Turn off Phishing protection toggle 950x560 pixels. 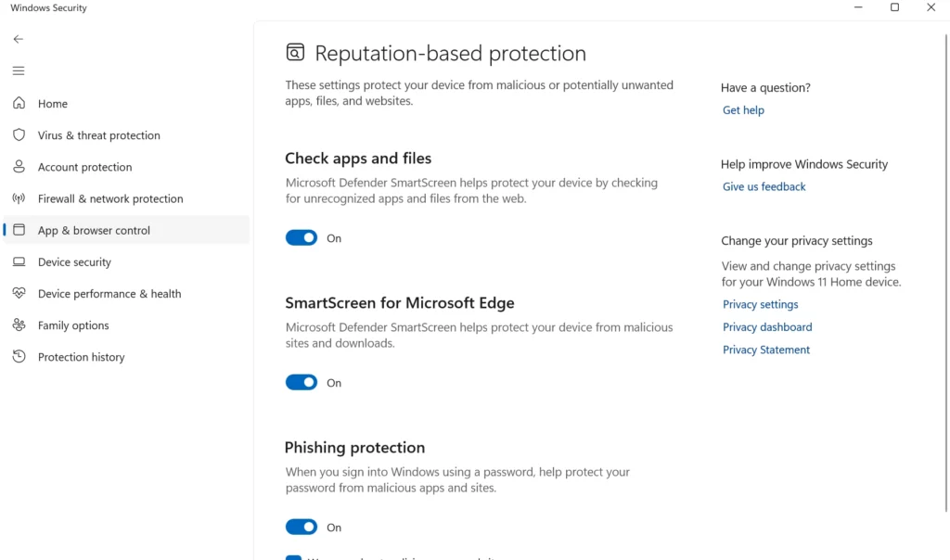pos(302,528)
